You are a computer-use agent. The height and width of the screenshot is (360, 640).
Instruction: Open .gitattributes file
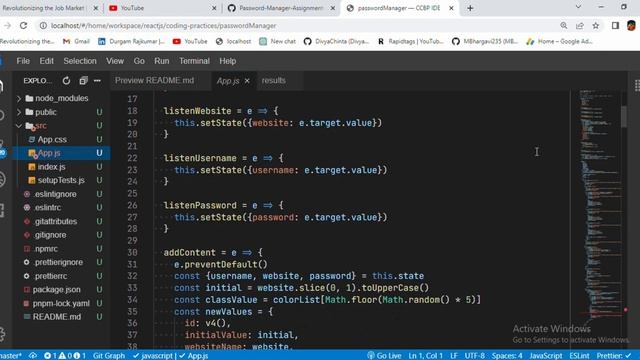[55, 222]
